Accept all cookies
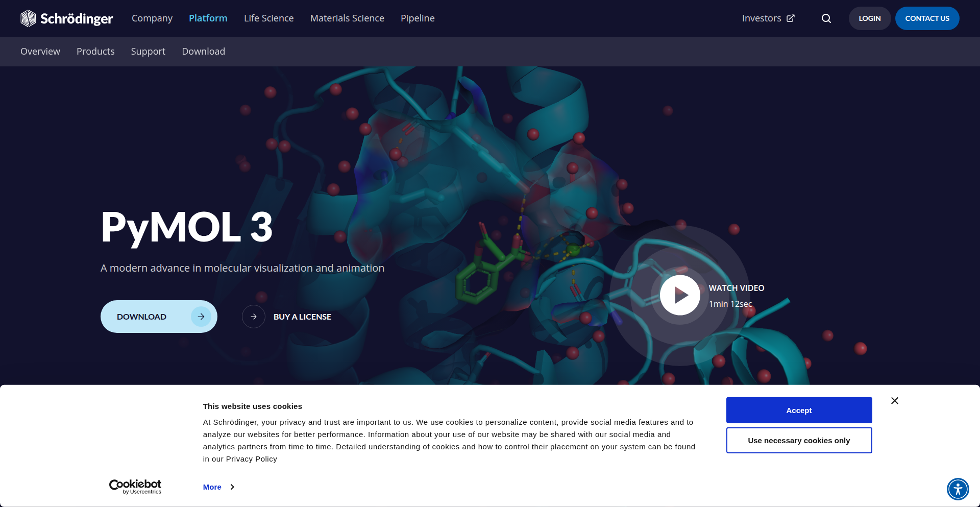This screenshot has height=507, width=980. [x=799, y=410]
